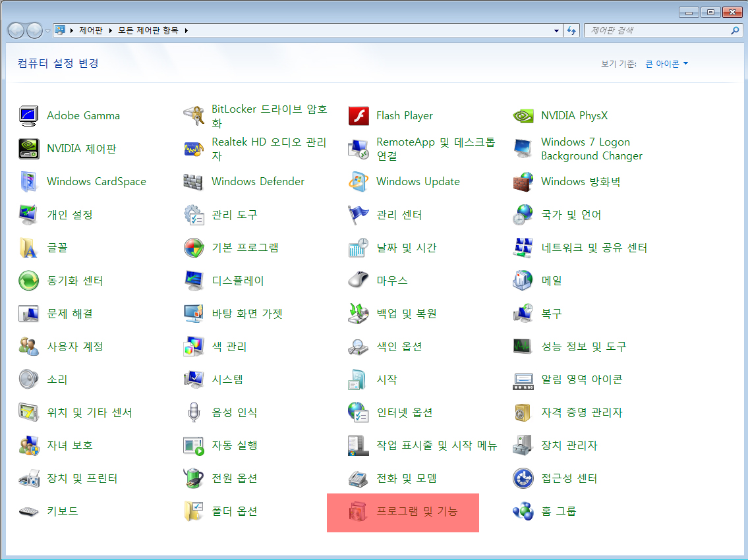
Task: Open RemoteApp 및 데스크톱 연결 icon
Action: 359,149
